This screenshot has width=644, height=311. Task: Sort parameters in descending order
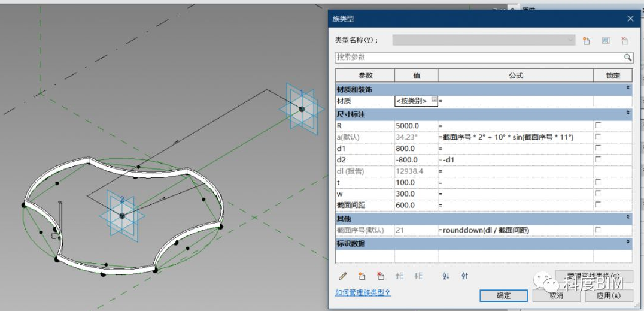465,276
